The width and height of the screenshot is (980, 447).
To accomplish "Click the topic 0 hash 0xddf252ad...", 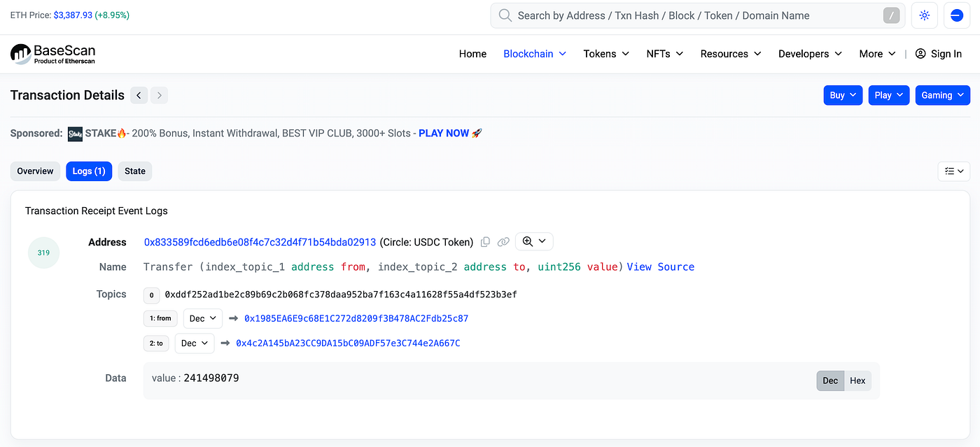I will click(341, 295).
